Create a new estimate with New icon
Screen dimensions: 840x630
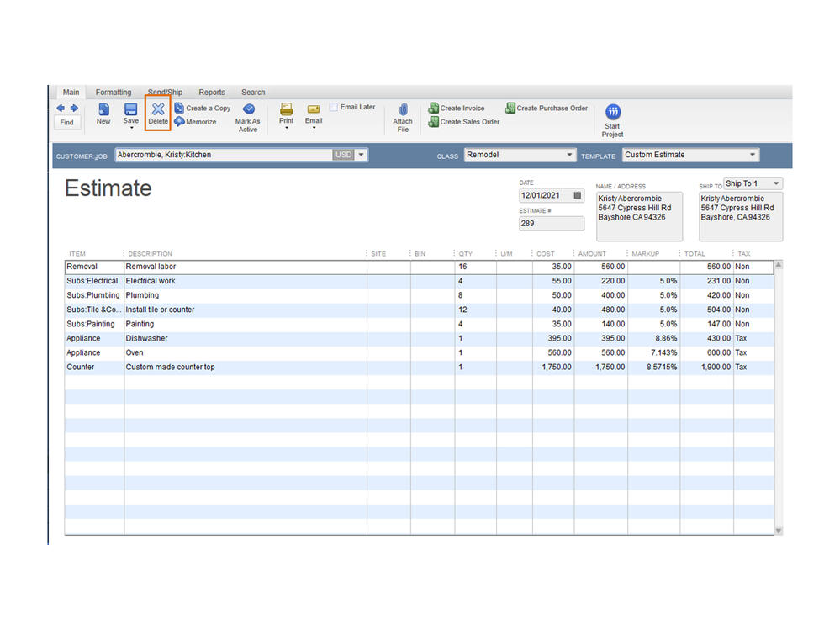(x=103, y=109)
